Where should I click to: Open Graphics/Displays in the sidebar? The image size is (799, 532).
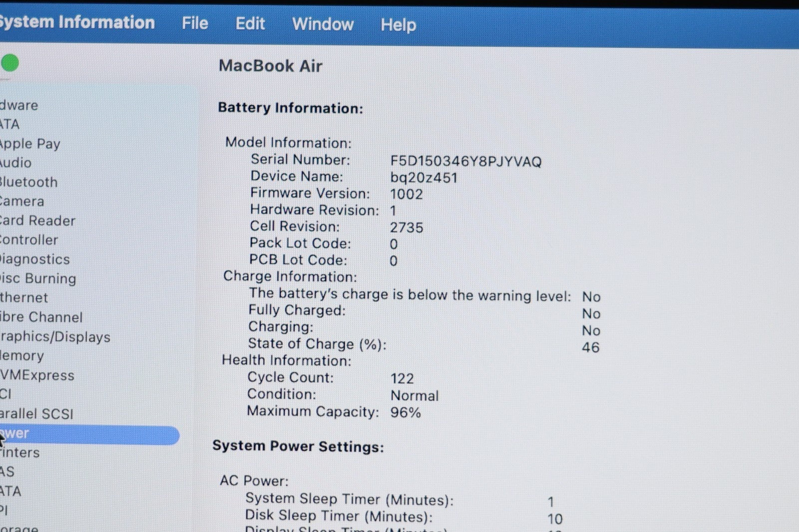pyautogui.click(x=55, y=337)
